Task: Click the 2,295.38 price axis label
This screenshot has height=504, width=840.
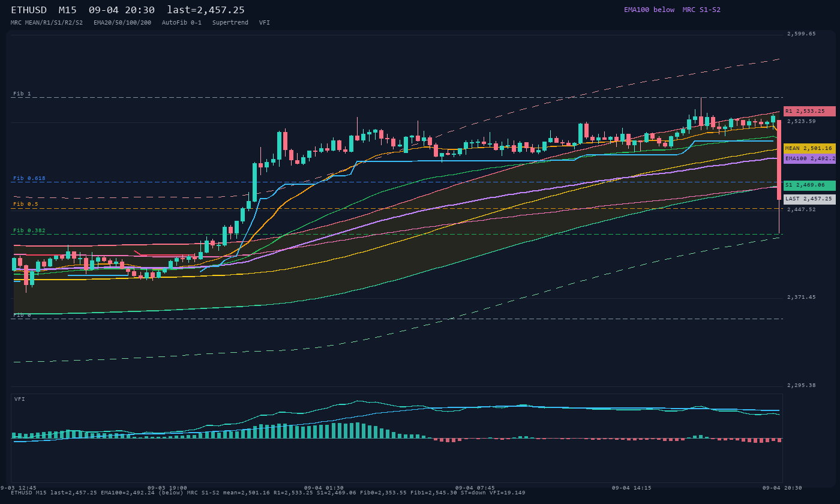Action: click(x=802, y=386)
